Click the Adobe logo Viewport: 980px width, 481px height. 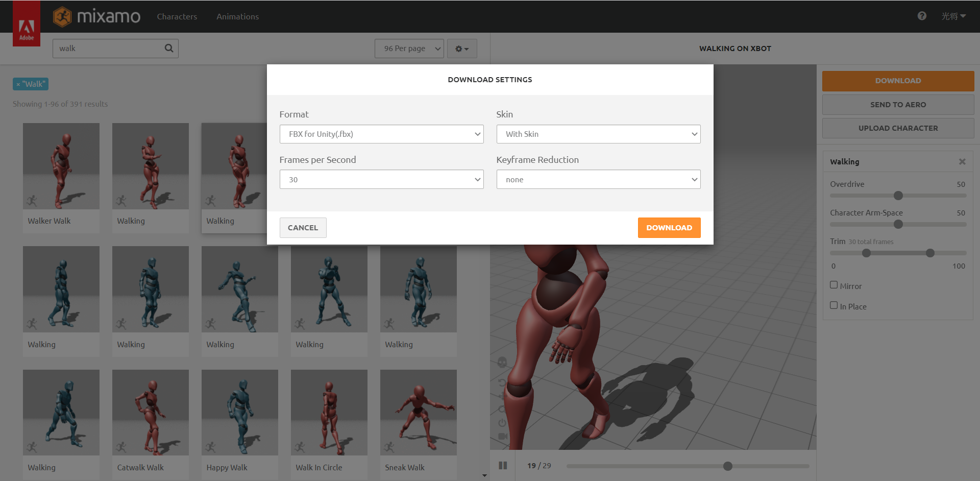point(26,23)
